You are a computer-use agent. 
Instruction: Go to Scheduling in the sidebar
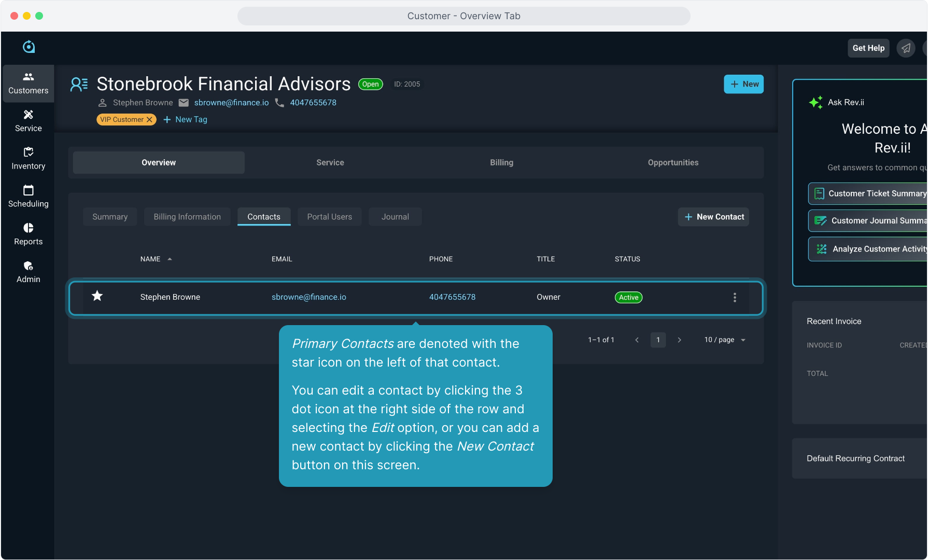(28, 197)
